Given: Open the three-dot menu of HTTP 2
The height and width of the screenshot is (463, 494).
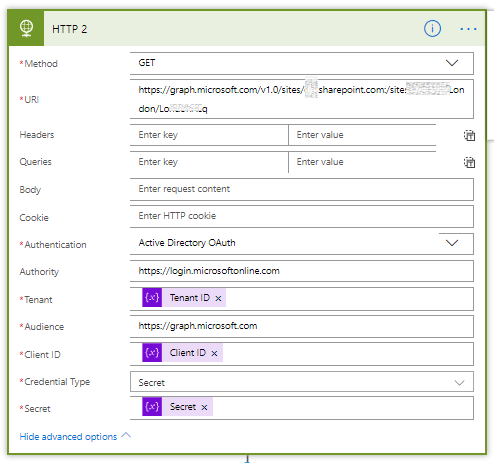Looking at the screenshot, I should 468,29.
